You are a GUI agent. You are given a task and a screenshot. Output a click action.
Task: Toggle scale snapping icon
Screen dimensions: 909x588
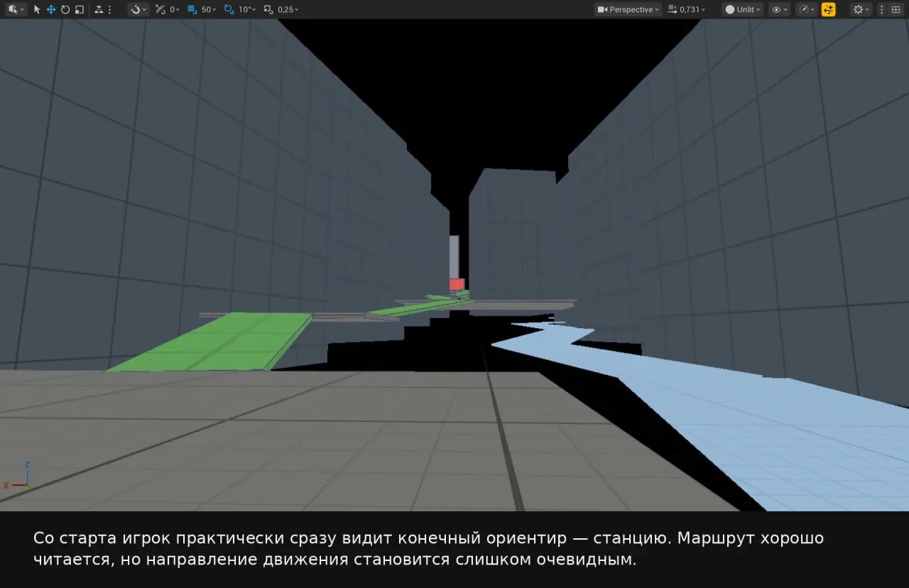(268, 9)
